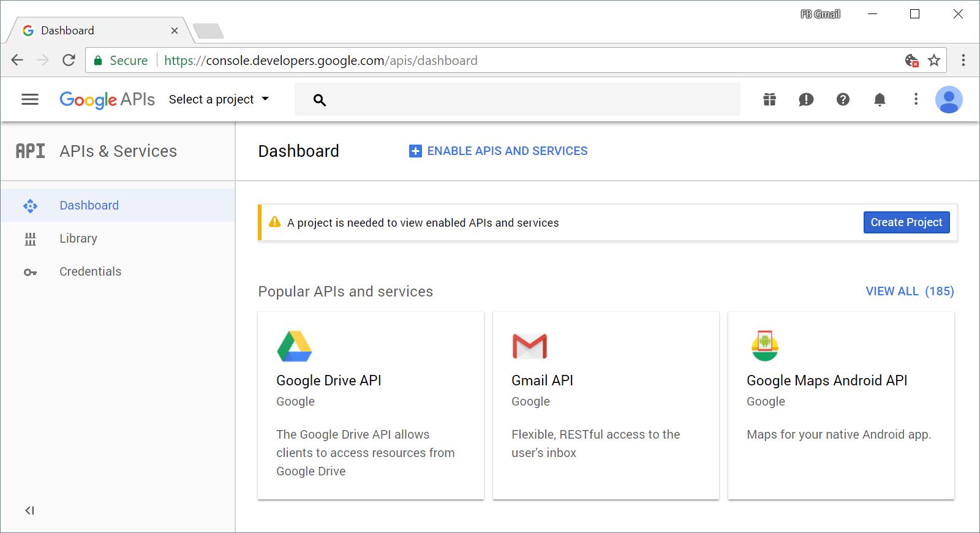Click the Dashboard page heading

[298, 151]
